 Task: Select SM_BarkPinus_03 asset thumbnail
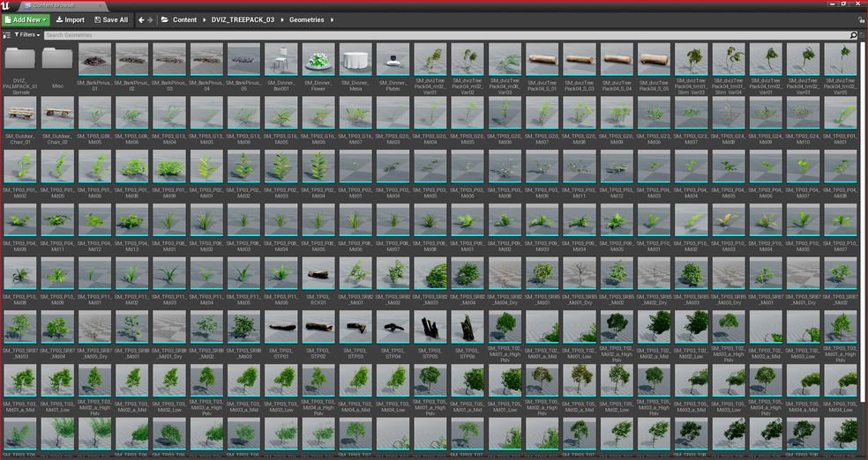coord(169,59)
